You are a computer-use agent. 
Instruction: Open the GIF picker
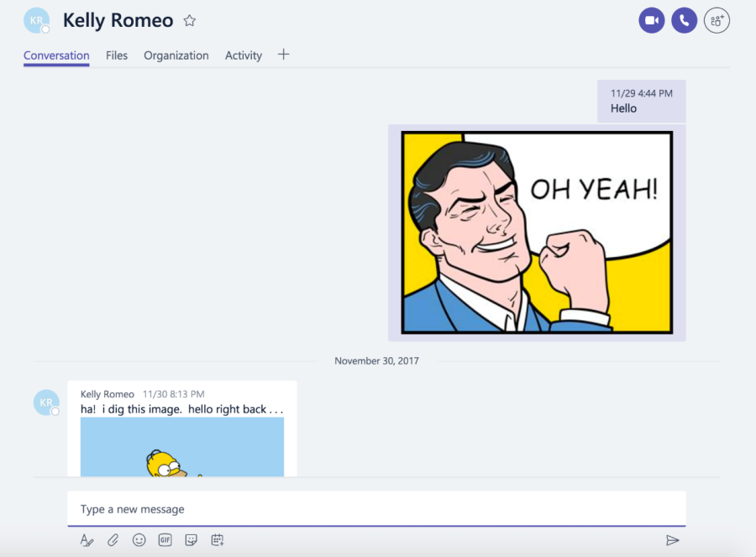[x=165, y=540]
